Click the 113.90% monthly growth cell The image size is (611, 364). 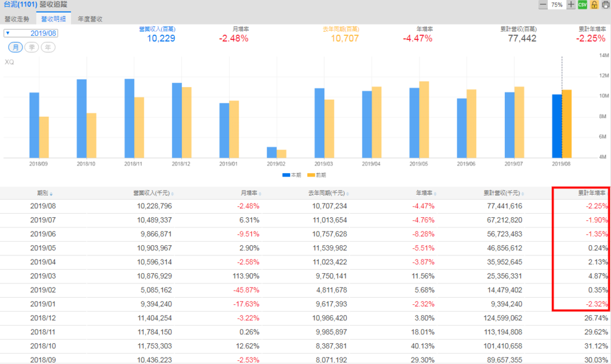tap(246, 276)
